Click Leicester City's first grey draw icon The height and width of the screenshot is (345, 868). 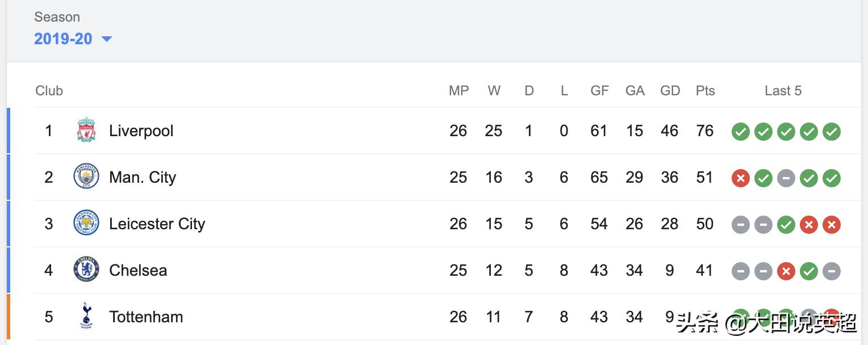point(740,225)
